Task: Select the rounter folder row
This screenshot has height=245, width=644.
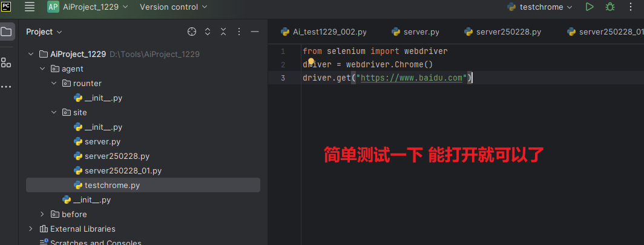Action: (143, 83)
